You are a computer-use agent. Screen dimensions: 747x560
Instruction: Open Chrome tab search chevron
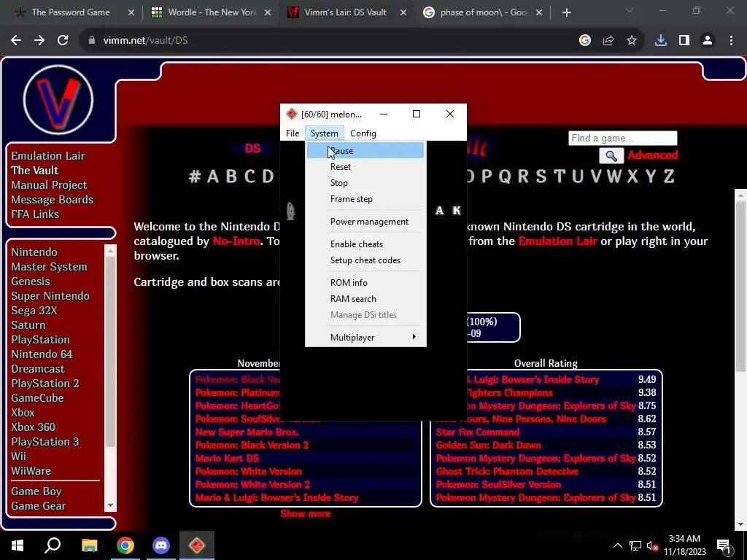630,10
